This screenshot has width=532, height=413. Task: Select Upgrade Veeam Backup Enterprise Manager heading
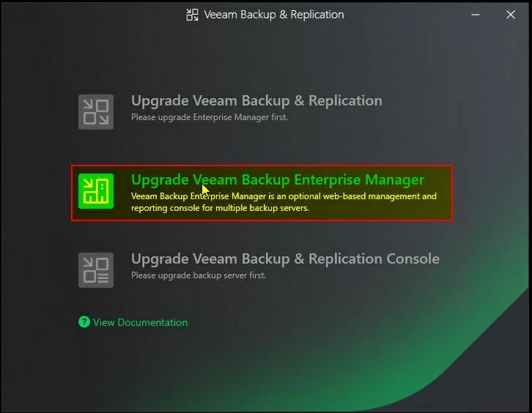(277, 180)
